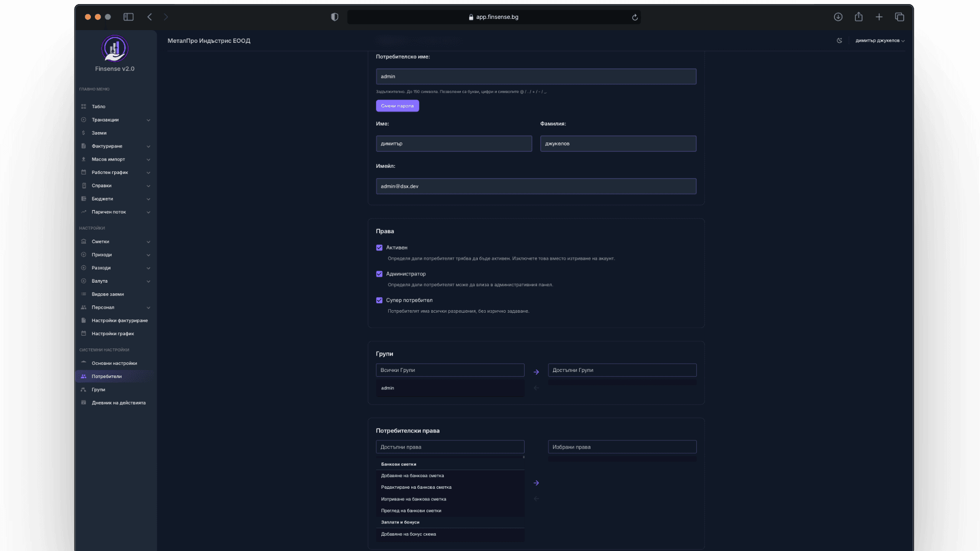Expand the Транзакции menu chevron
This screenshot has width=980, height=551.
click(149, 120)
